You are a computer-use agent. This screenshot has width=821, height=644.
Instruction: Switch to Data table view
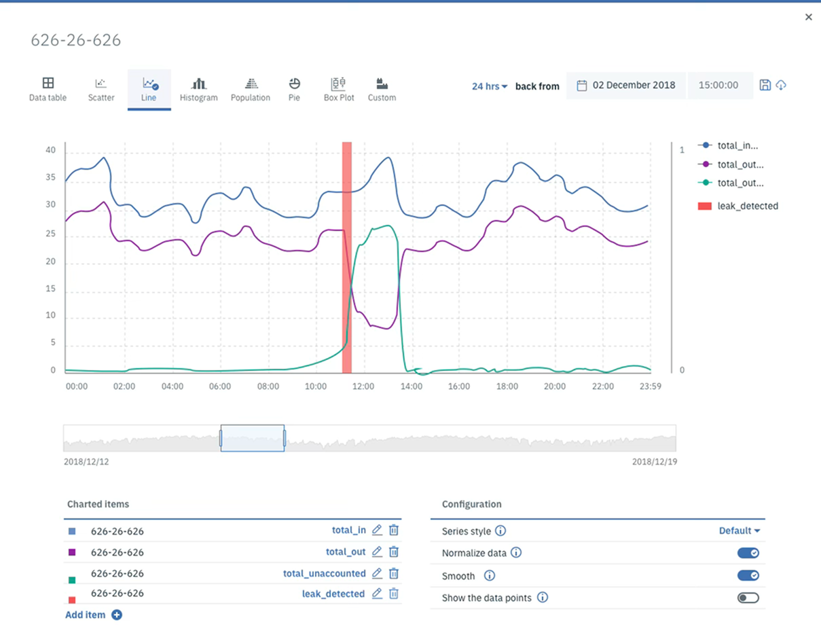(x=48, y=90)
